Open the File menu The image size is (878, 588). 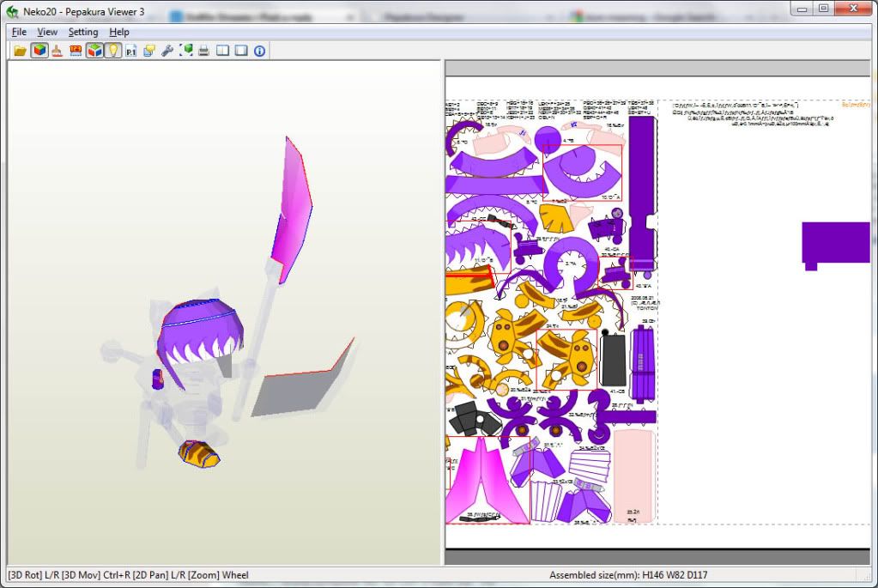tap(19, 32)
